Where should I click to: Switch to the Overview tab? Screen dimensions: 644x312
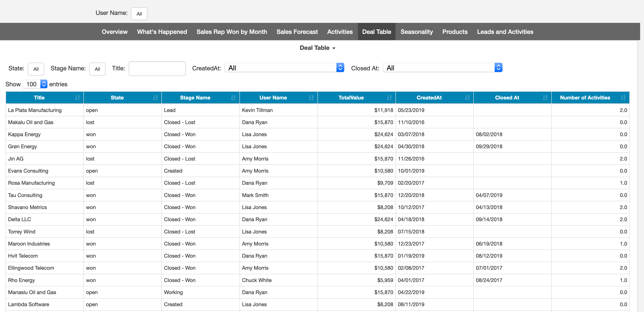tap(114, 32)
